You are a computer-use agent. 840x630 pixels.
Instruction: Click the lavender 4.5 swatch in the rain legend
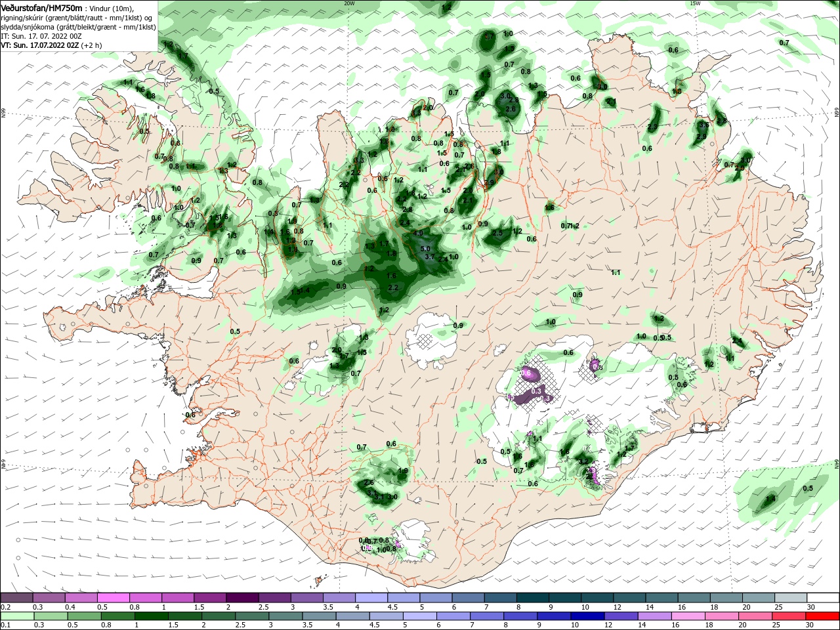point(385,616)
